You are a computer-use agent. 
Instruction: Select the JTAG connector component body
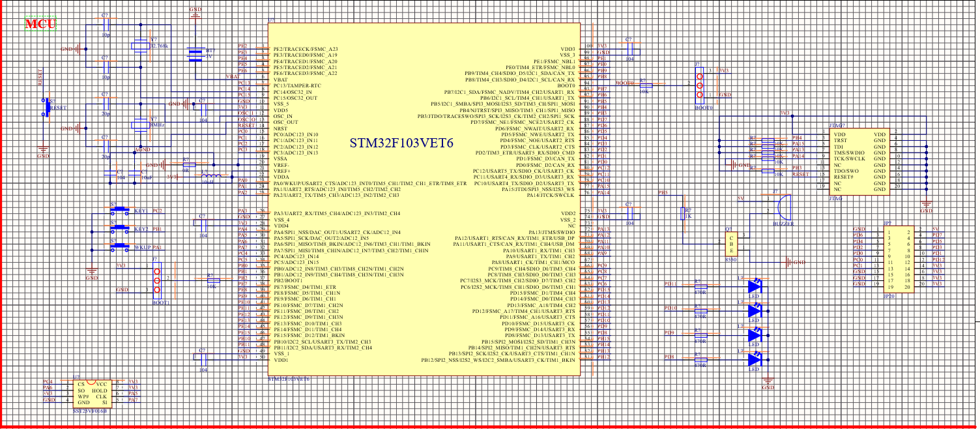pyautogui.click(x=860, y=161)
